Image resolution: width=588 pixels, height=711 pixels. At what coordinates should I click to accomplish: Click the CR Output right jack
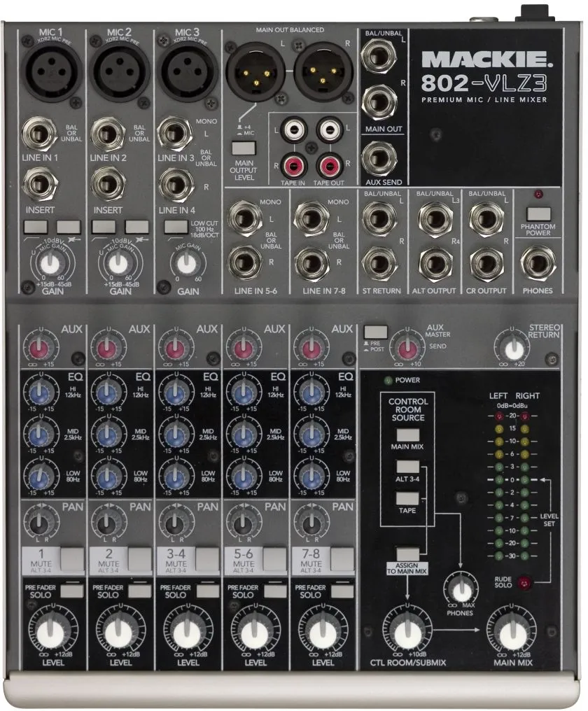pos(486,265)
